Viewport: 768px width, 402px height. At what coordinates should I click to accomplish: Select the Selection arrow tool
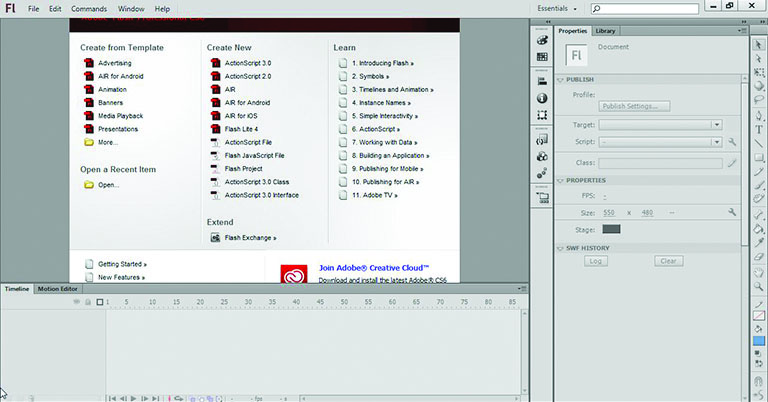click(x=759, y=45)
